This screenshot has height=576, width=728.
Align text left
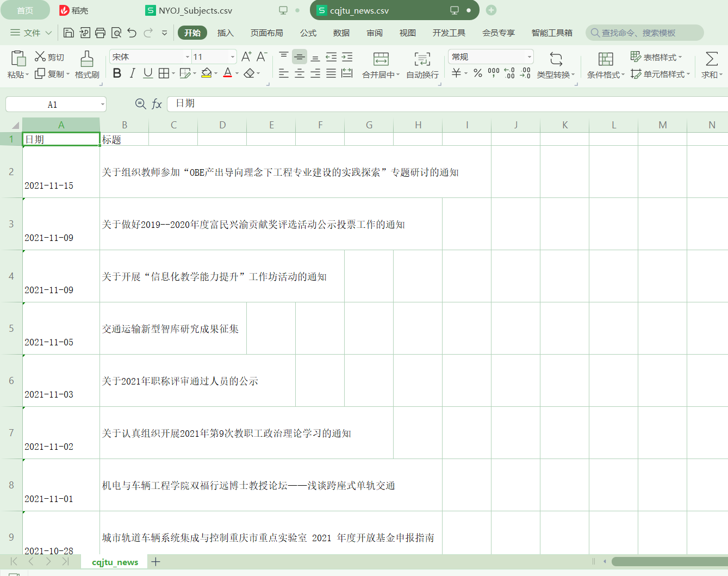[x=284, y=73]
